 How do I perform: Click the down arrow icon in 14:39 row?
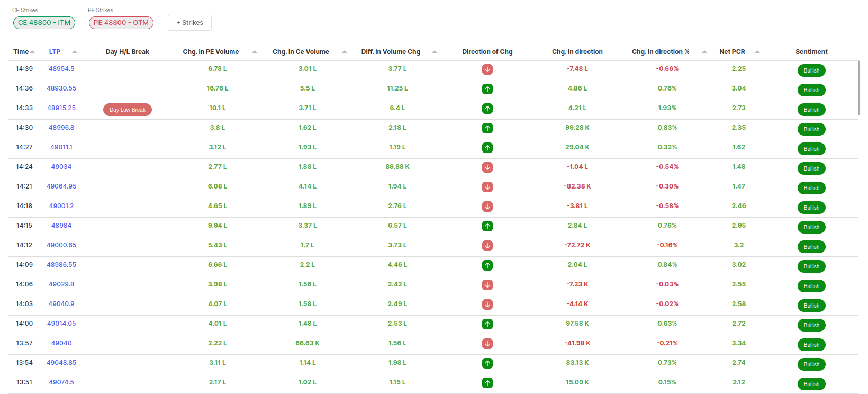[x=487, y=69]
